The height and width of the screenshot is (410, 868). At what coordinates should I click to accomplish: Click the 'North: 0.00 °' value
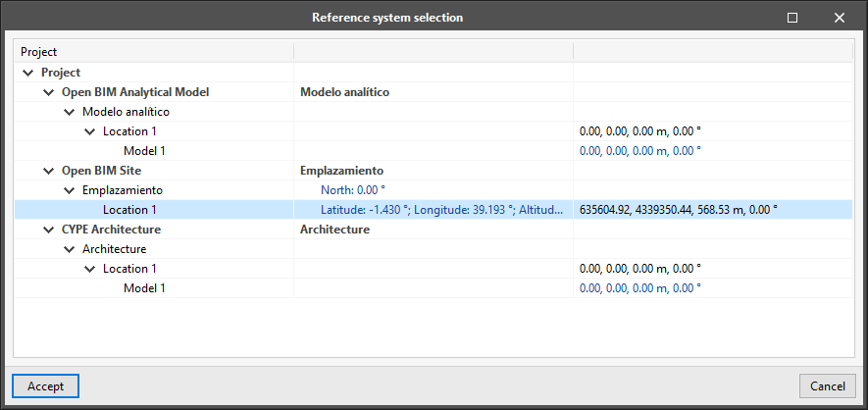click(x=353, y=190)
